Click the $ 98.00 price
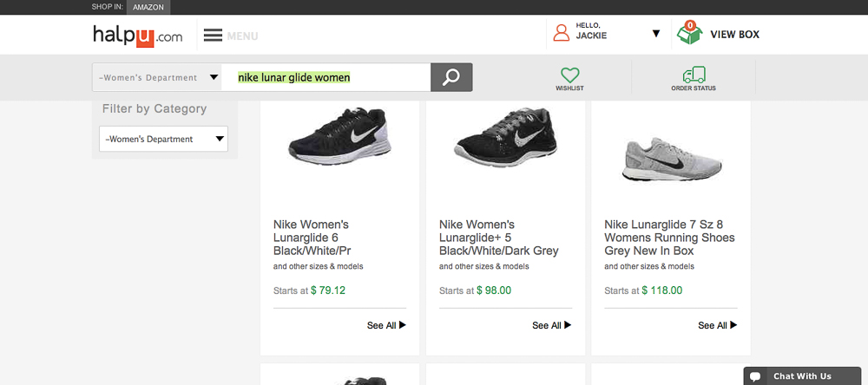The width and height of the screenshot is (868, 385). click(x=494, y=290)
